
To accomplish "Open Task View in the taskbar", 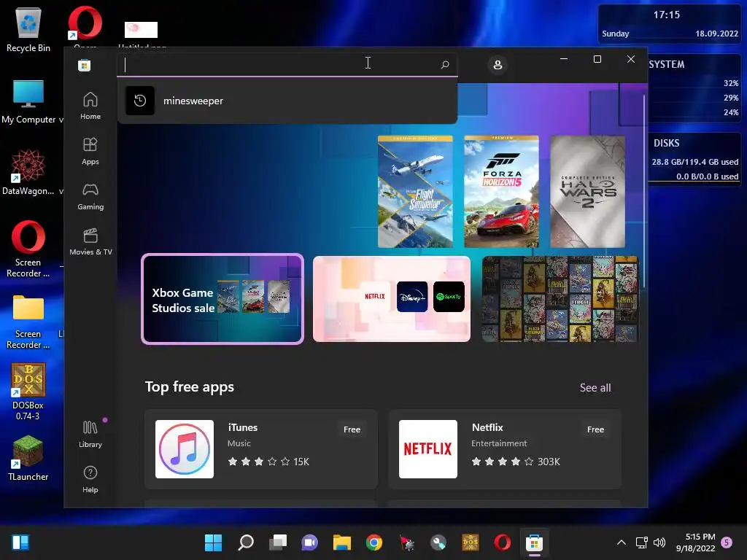I will click(x=278, y=542).
